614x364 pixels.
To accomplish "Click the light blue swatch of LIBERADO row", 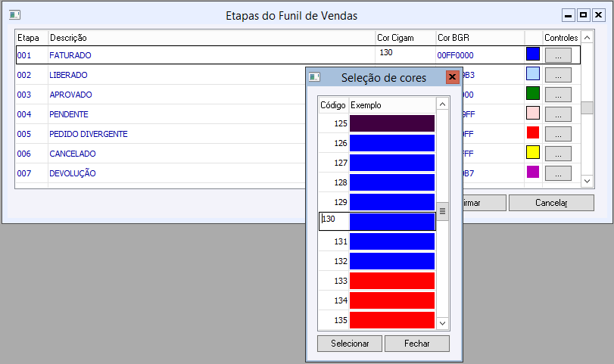I will pyautogui.click(x=533, y=73).
